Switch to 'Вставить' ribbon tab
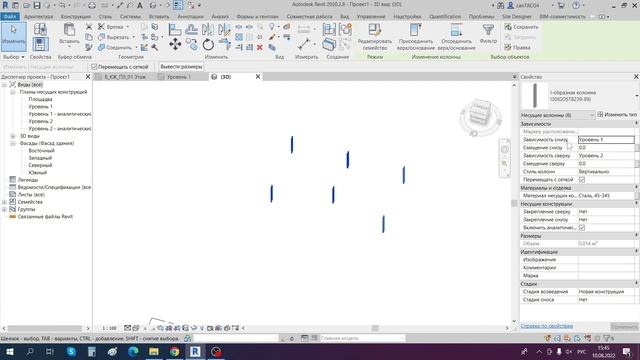Screen dimensions: 640x360 point(159,17)
